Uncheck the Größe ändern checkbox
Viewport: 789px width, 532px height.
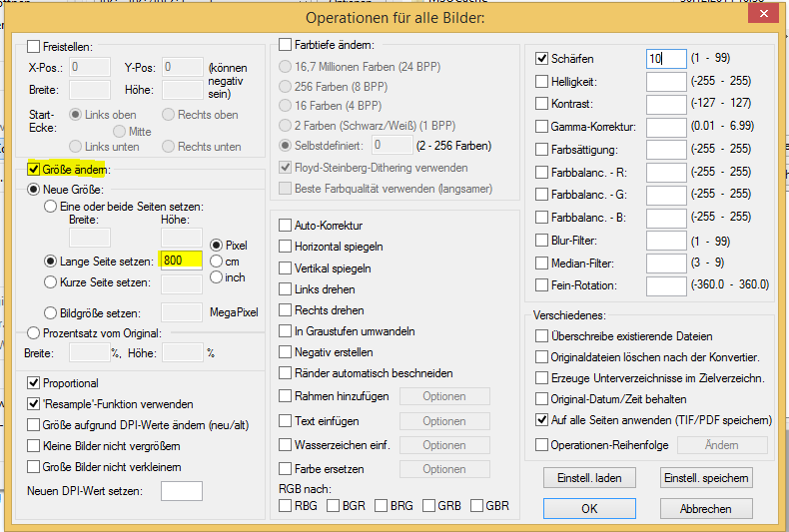pos(34,170)
